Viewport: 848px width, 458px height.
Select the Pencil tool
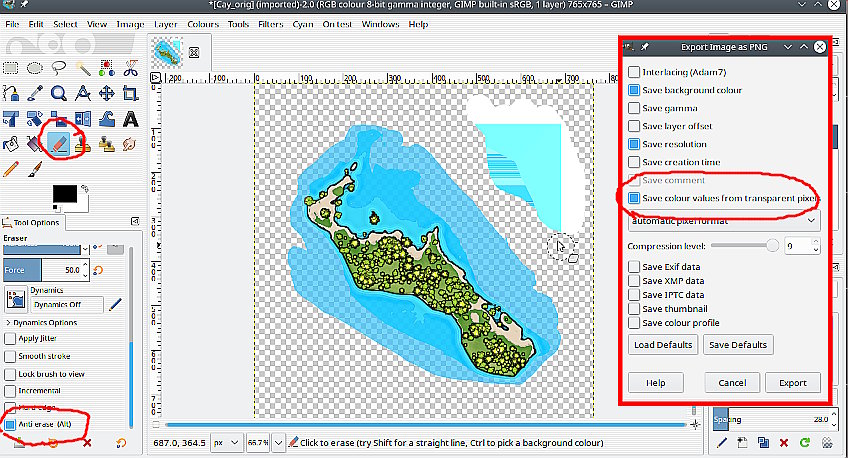(11, 169)
